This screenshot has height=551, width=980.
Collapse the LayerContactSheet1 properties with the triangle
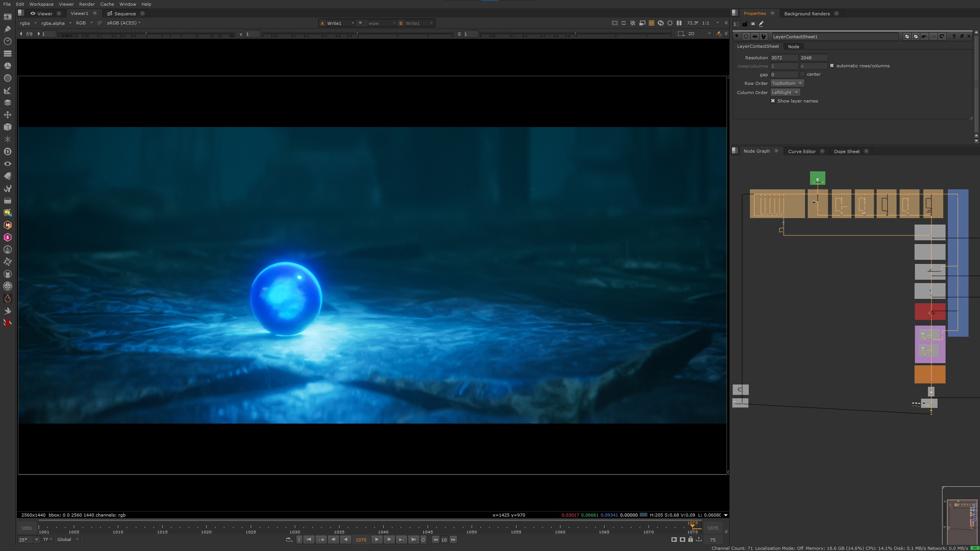coord(737,36)
